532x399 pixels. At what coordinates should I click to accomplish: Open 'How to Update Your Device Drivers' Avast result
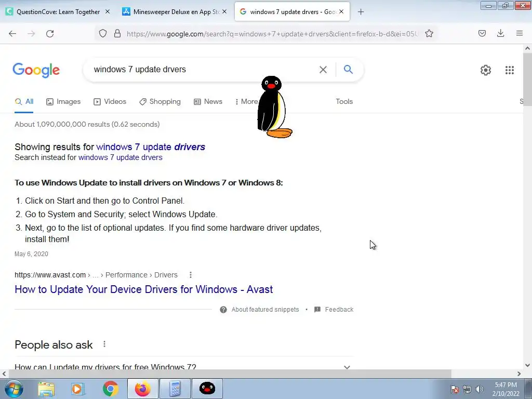point(144,289)
